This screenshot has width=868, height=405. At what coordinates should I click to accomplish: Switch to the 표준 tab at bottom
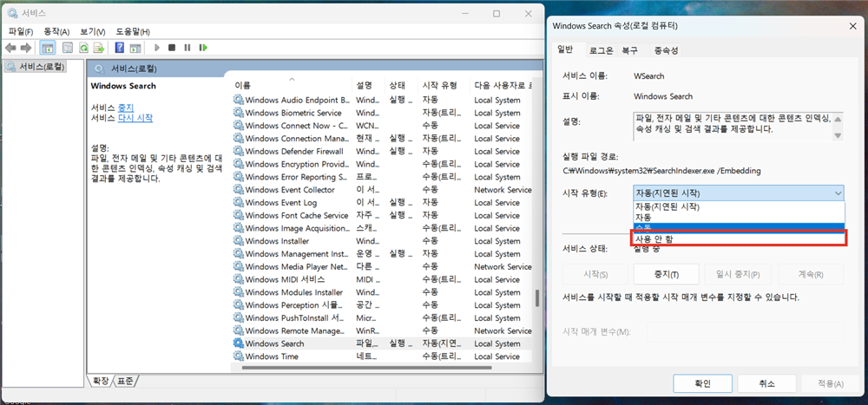coord(126,382)
